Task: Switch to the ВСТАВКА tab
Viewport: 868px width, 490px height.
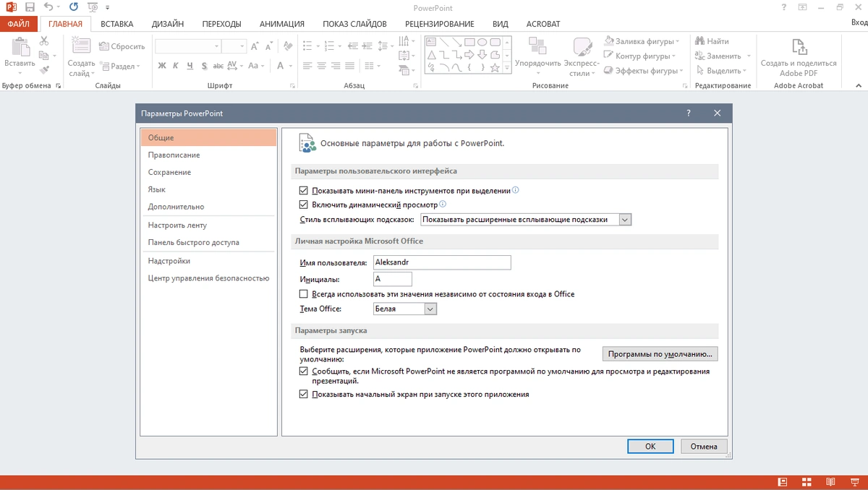Action: (x=116, y=24)
